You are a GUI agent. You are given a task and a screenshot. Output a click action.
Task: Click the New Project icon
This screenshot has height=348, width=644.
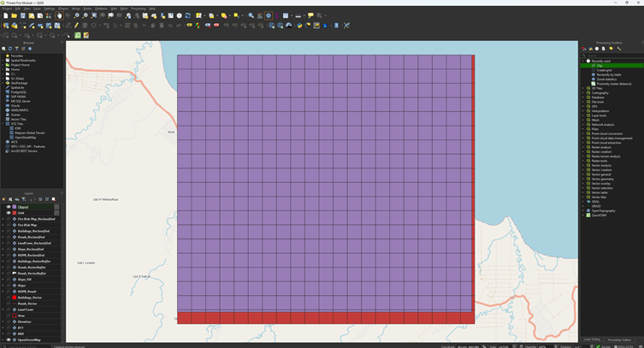(x=4, y=15)
